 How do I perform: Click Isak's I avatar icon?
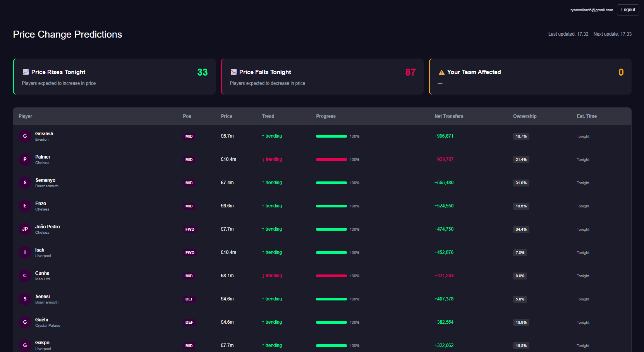click(x=25, y=252)
